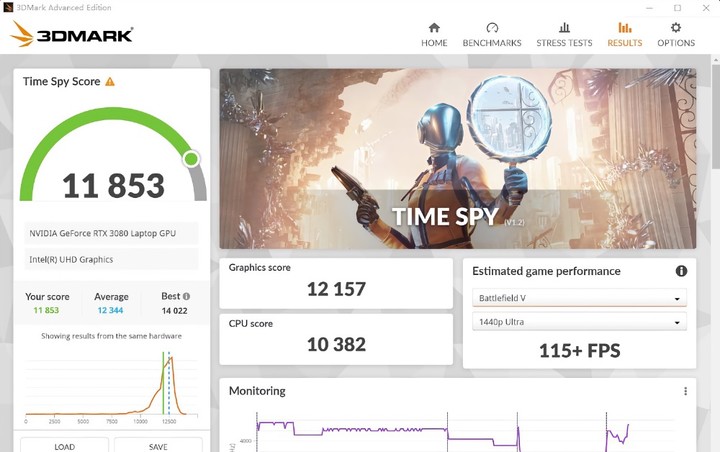Click the Graphics score 12 157 card
This screenshot has width=720, height=452.
(336, 280)
